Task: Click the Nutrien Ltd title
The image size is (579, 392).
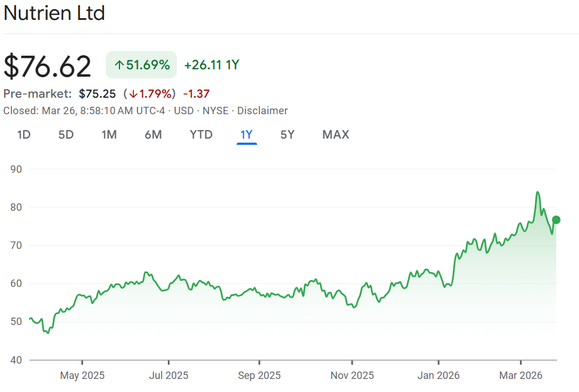Action: click(54, 13)
